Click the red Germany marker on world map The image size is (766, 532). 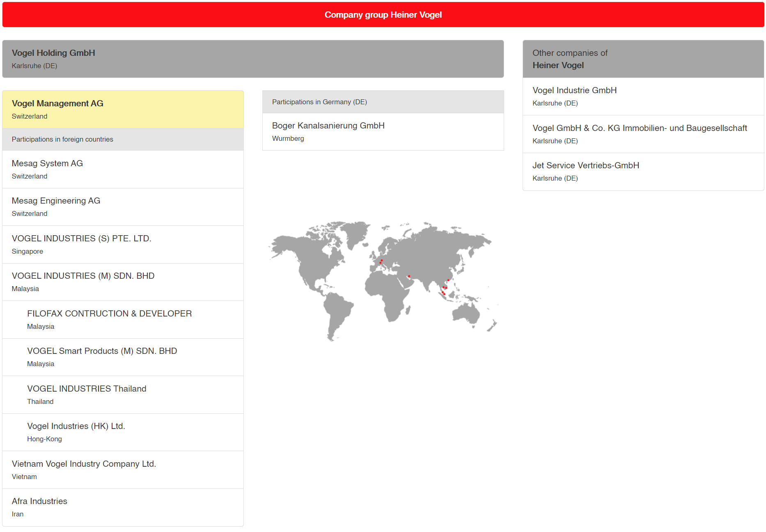381,260
